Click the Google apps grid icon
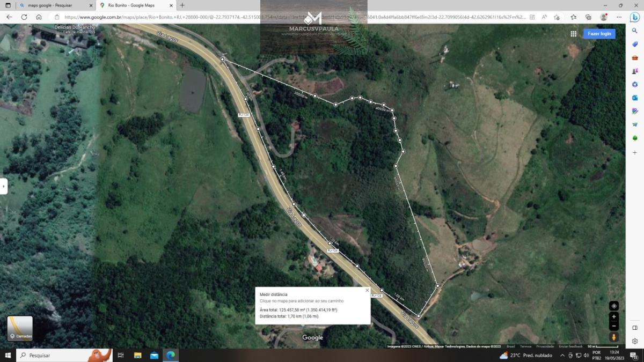Image resolution: width=644 pixels, height=362 pixels. point(573,34)
